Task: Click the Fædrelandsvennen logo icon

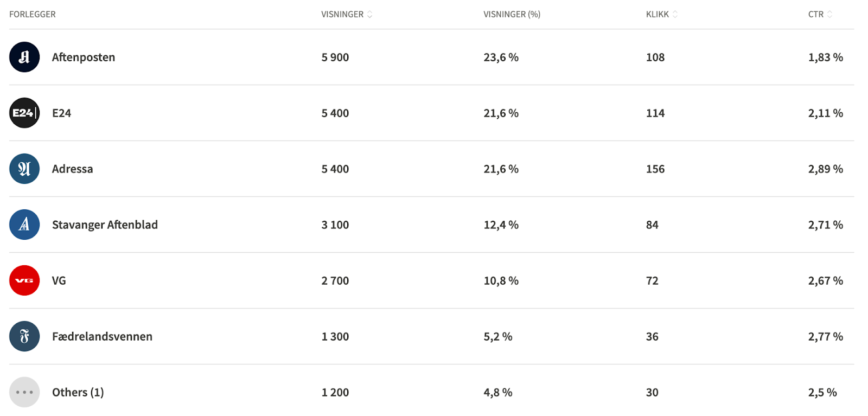Action: (24, 336)
